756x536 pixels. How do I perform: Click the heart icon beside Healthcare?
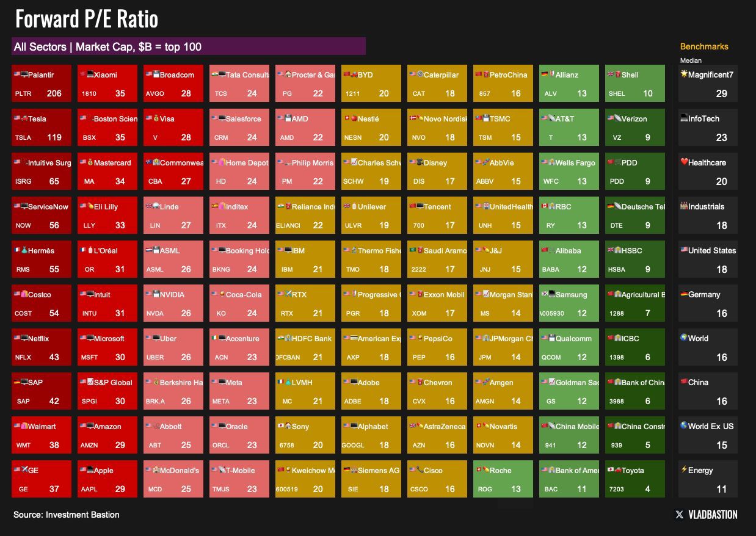(684, 162)
